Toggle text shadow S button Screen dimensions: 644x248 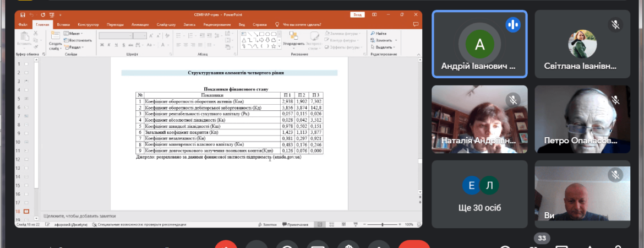click(124, 45)
